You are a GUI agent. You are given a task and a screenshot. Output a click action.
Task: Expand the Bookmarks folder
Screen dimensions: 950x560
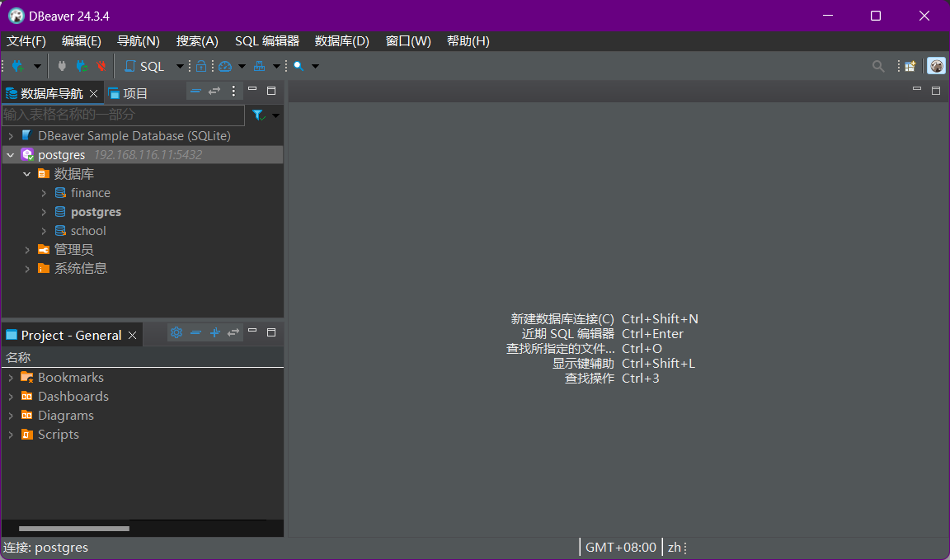point(10,378)
